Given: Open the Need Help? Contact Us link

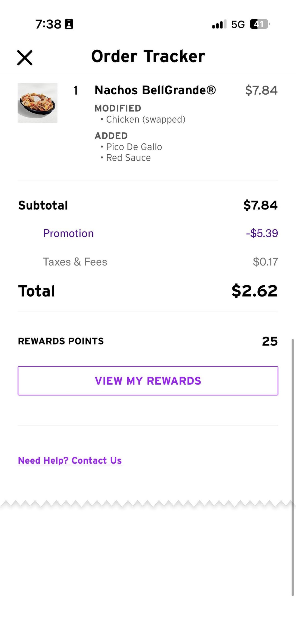Looking at the screenshot, I should [x=70, y=461].
